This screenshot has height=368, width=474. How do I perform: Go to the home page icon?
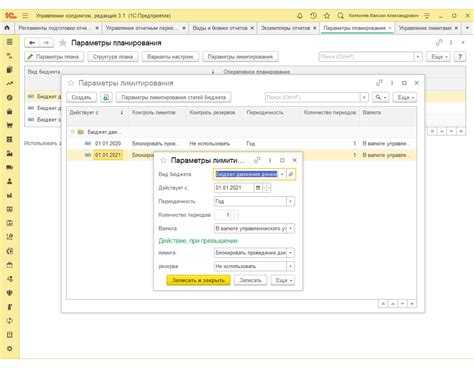(x=7, y=28)
